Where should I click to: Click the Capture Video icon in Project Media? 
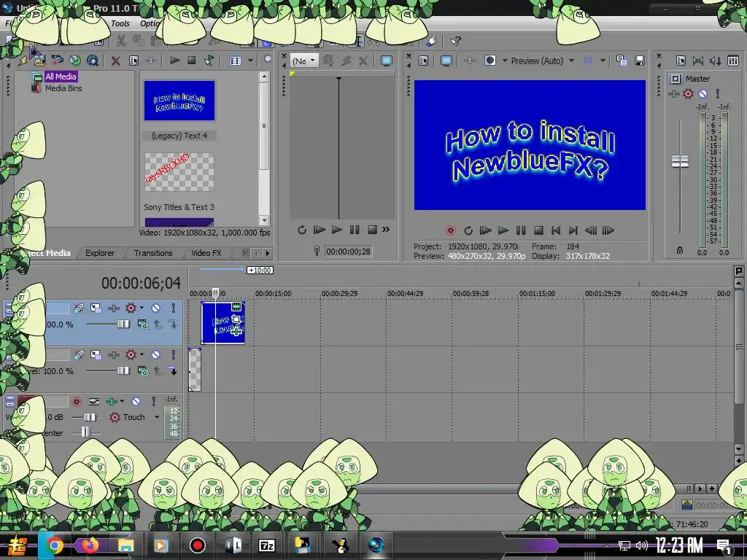tap(57, 61)
